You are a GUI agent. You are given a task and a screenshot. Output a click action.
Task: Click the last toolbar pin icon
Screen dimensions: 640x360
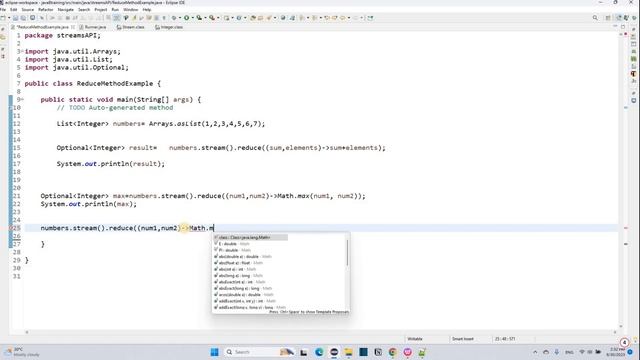[x=370, y=18]
